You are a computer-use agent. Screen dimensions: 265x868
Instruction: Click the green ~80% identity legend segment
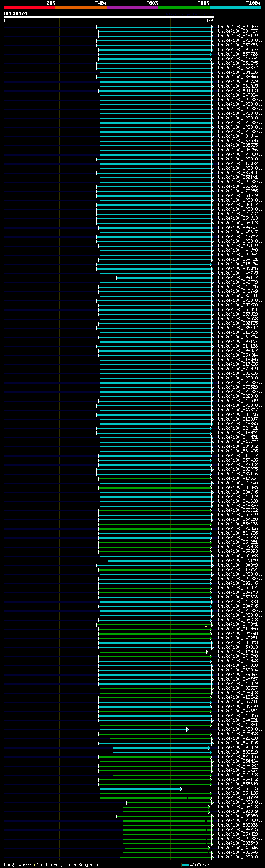(x=184, y=7)
